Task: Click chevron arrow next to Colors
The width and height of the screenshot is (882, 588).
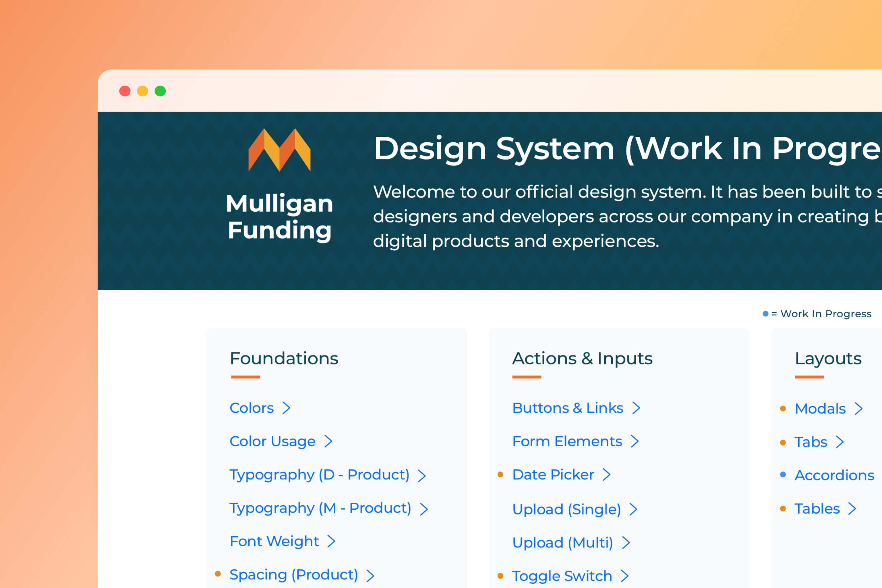Action: pyautogui.click(x=287, y=408)
